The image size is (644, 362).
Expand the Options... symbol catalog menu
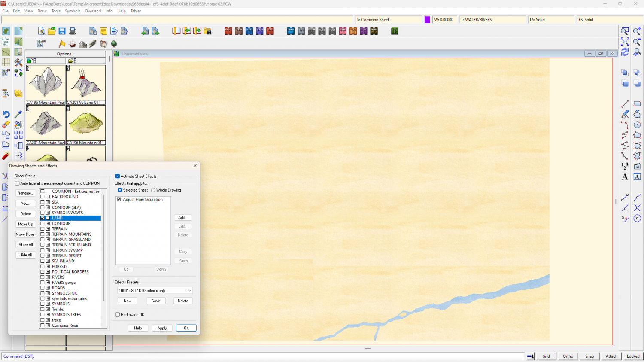pyautogui.click(x=65, y=54)
